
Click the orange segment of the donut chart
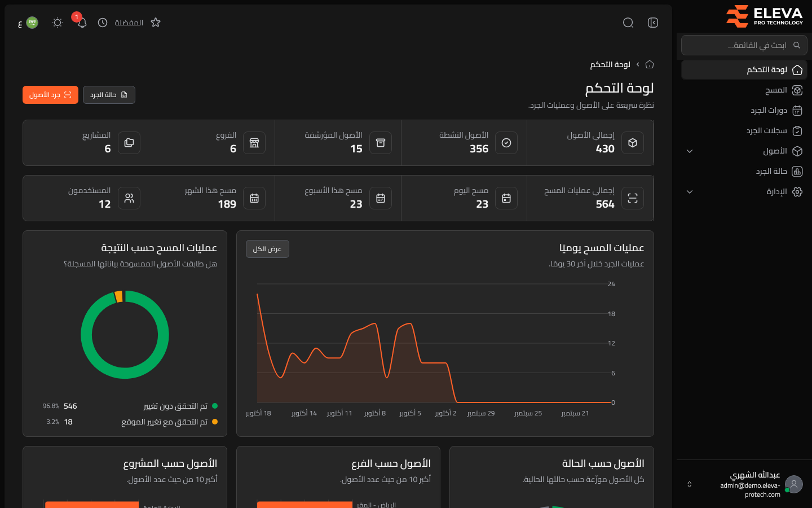tap(118, 296)
